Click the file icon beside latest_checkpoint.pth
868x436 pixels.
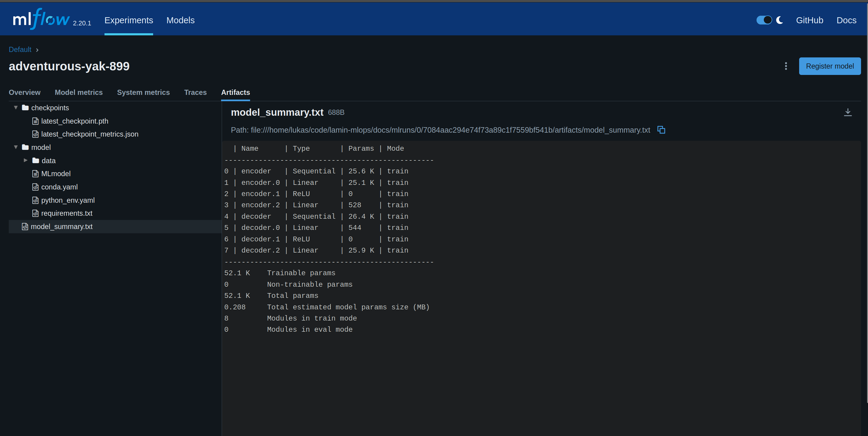coord(35,121)
